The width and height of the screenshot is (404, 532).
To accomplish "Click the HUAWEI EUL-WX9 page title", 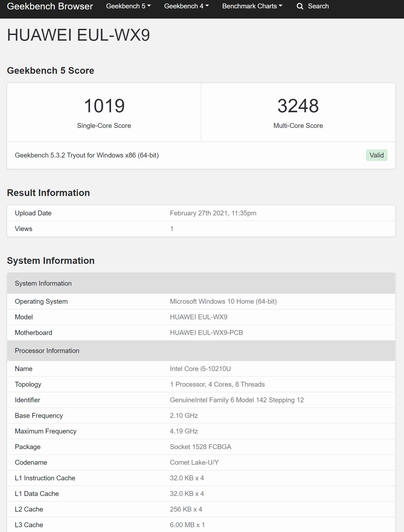I will pos(78,35).
